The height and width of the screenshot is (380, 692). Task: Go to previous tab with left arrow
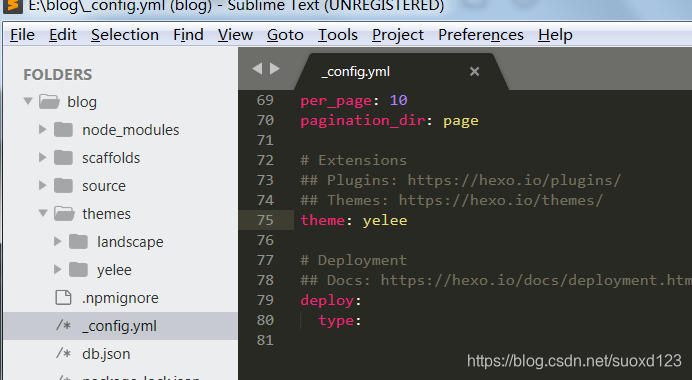[x=257, y=68]
